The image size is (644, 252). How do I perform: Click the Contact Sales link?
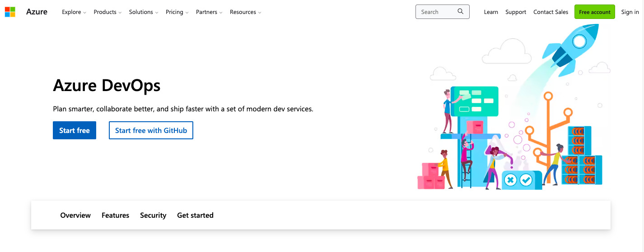click(551, 12)
